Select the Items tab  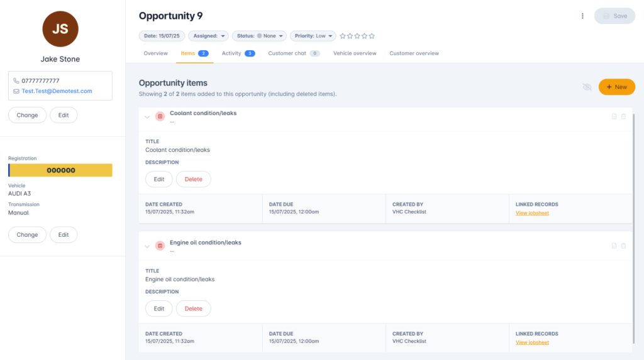195,53
